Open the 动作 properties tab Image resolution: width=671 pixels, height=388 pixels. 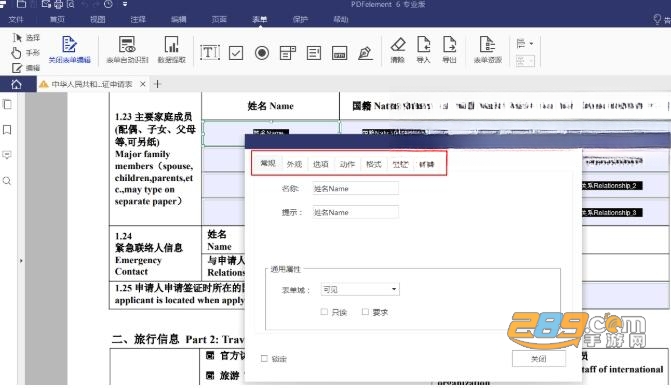(347, 164)
